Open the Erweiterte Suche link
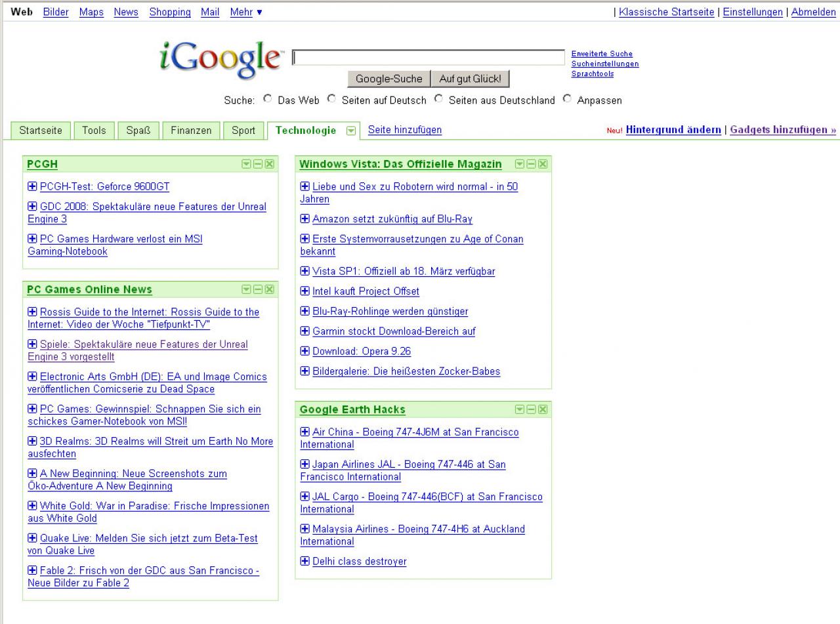Screen dimensions: 840x624 (602, 54)
